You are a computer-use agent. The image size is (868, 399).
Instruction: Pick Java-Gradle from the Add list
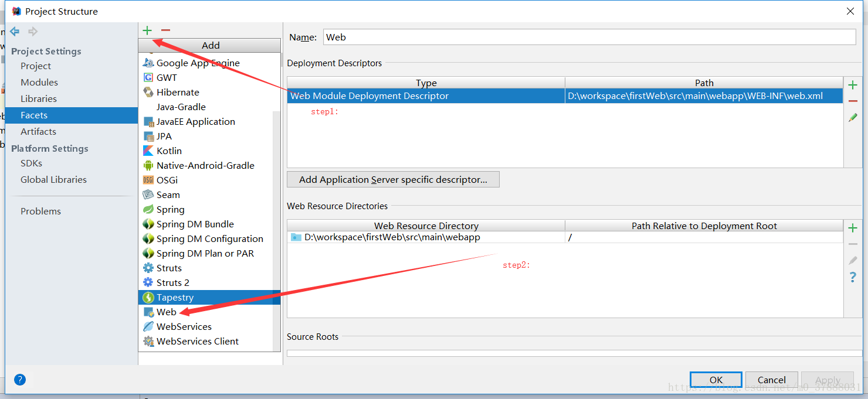pos(209,107)
